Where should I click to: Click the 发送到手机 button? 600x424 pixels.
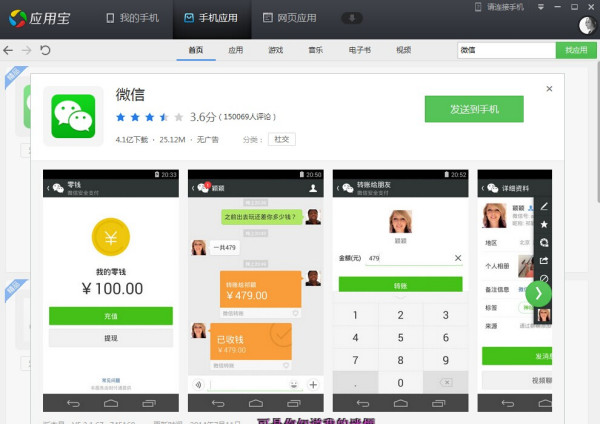pos(474,109)
